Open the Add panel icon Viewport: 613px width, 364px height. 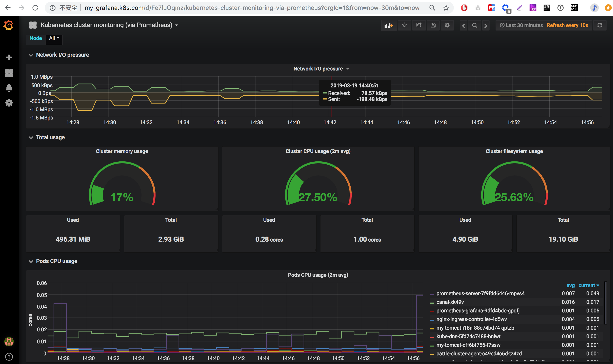(x=388, y=25)
